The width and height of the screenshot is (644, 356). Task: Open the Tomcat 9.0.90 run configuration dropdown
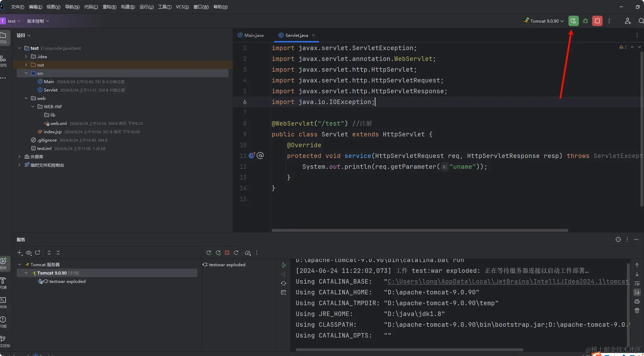(545, 21)
